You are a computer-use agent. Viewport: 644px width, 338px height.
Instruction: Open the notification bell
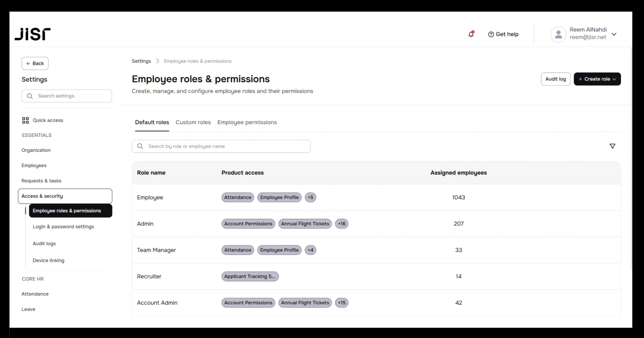pos(471,34)
